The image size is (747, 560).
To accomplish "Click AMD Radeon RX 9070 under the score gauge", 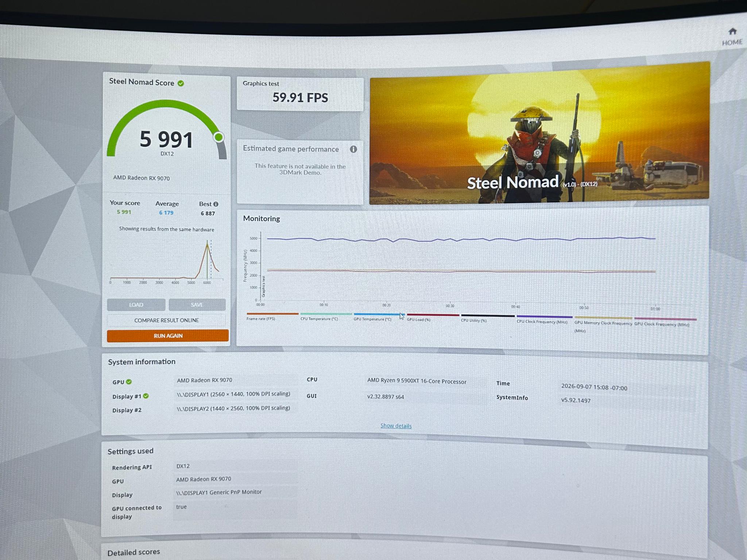I will (x=142, y=178).
